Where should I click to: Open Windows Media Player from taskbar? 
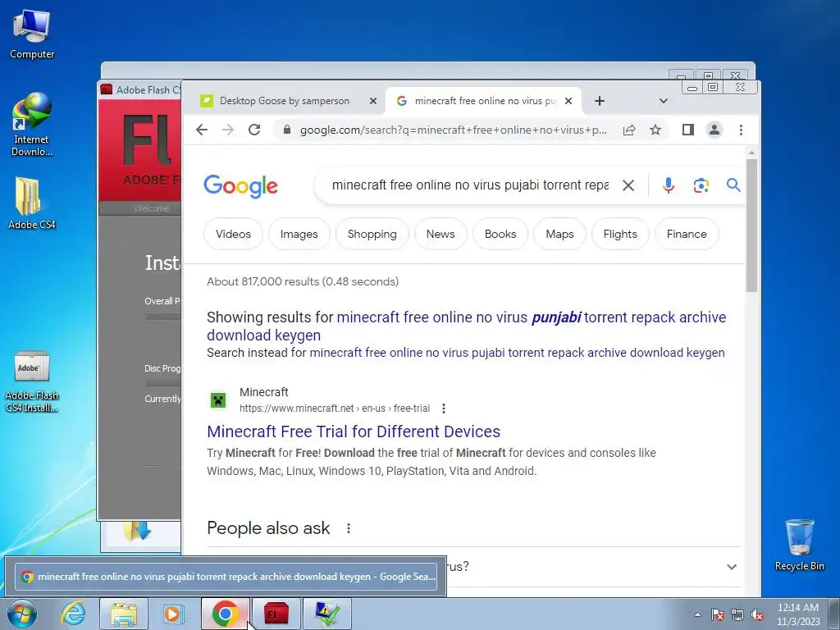pyautogui.click(x=173, y=614)
